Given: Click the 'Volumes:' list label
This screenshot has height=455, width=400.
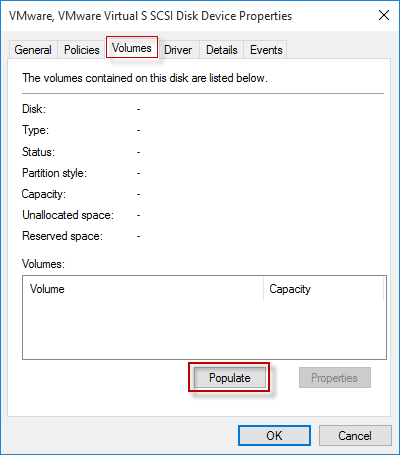Looking at the screenshot, I should (43, 264).
